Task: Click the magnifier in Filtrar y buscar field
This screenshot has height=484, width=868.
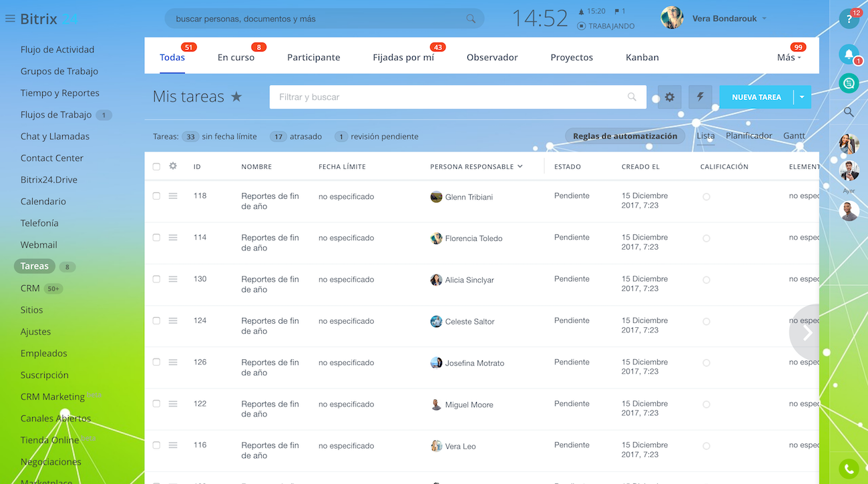Action: coord(632,97)
